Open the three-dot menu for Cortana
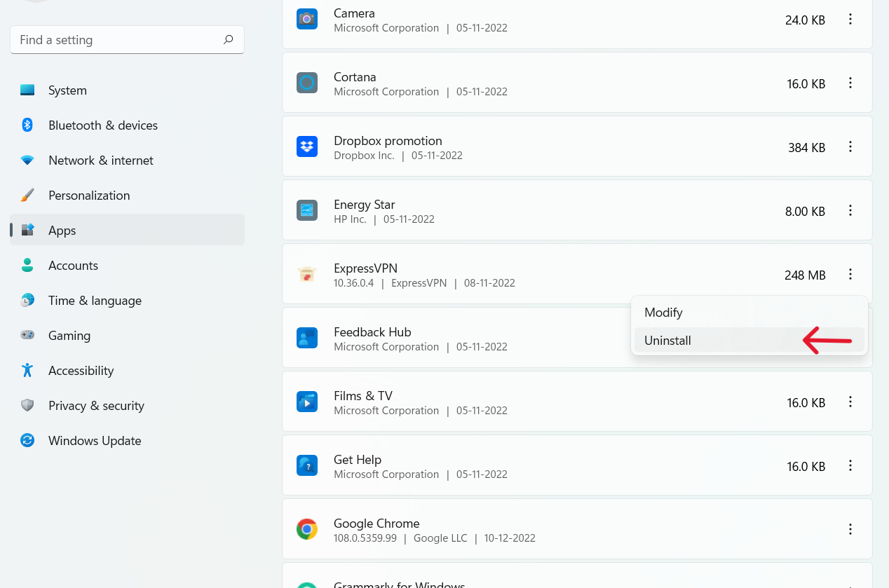 (x=850, y=83)
